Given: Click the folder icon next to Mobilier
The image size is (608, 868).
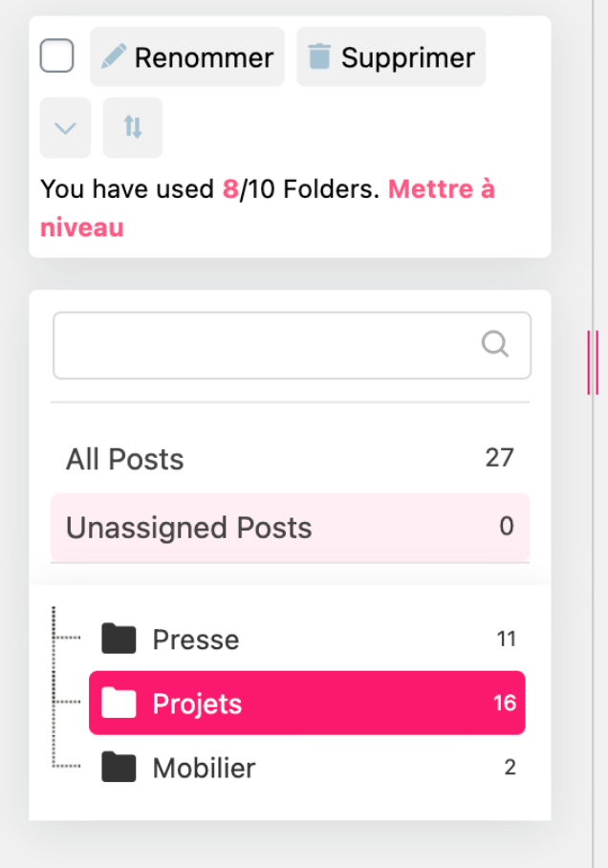Looking at the screenshot, I should (118, 768).
